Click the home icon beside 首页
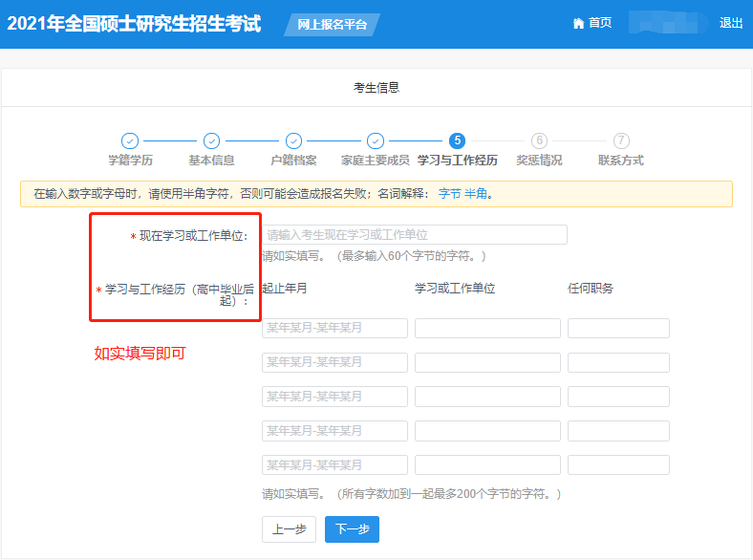 (x=578, y=24)
